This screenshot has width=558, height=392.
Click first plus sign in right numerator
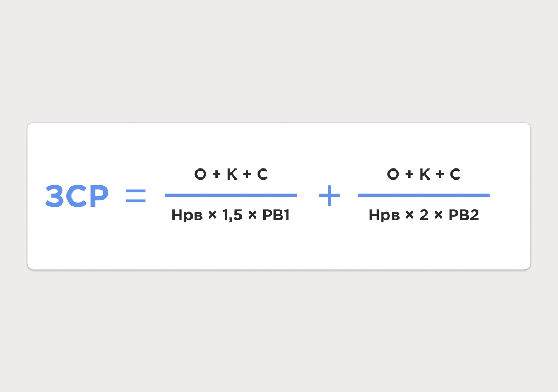(409, 174)
